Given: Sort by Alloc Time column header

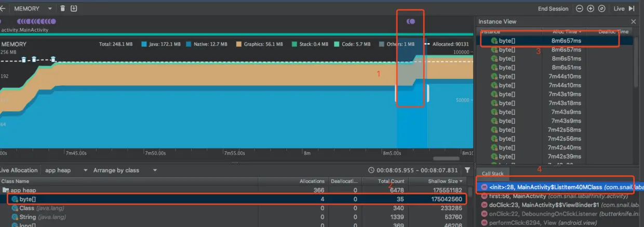Looking at the screenshot, I should 567,32.
